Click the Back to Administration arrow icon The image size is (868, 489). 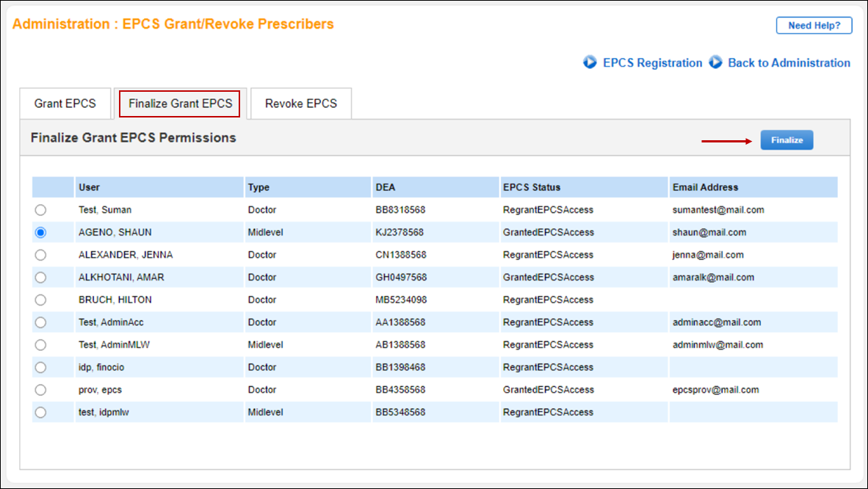tap(716, 62)
